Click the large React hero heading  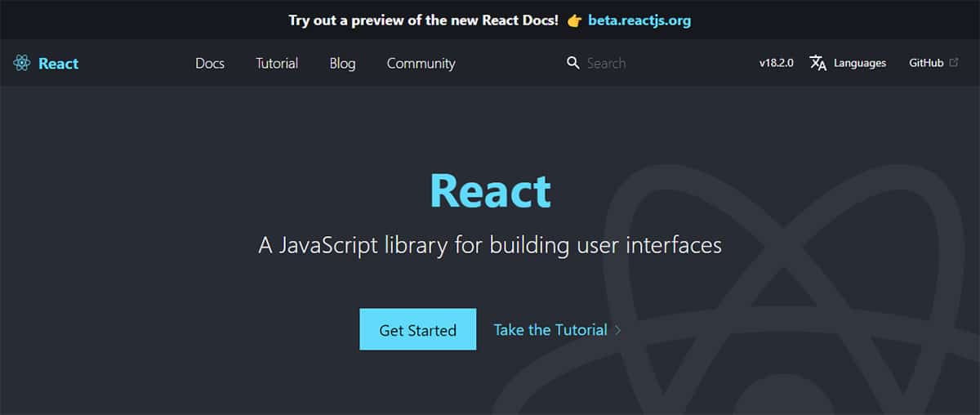tap(490, 191)
